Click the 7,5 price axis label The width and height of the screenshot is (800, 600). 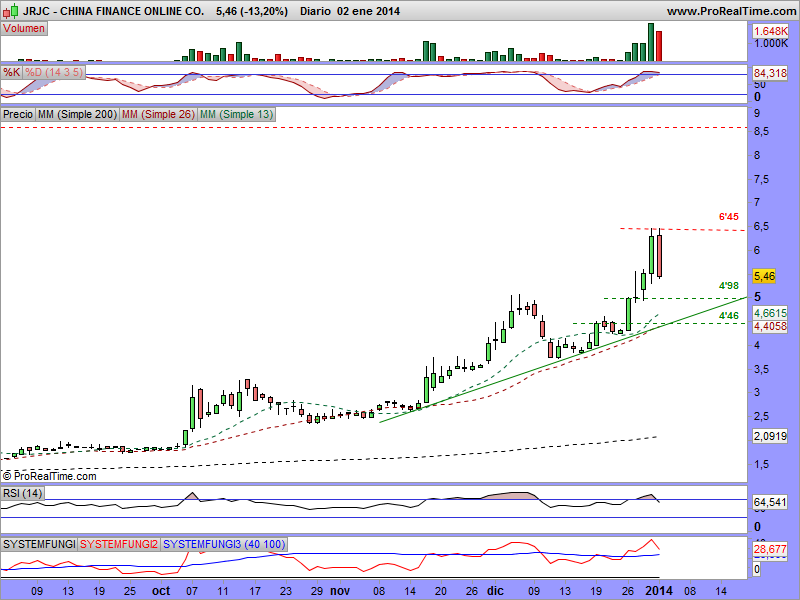[762, 180]
